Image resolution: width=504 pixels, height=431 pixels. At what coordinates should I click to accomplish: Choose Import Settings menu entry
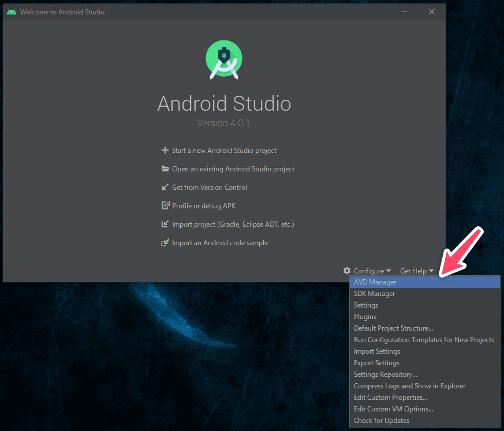point(424,351)
